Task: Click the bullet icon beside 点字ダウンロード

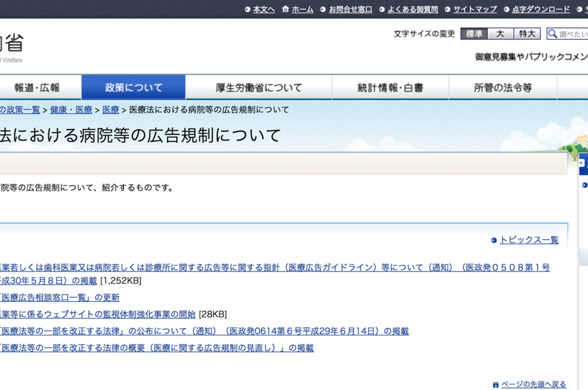Action: pyautogui.click(x=506, y=9)
